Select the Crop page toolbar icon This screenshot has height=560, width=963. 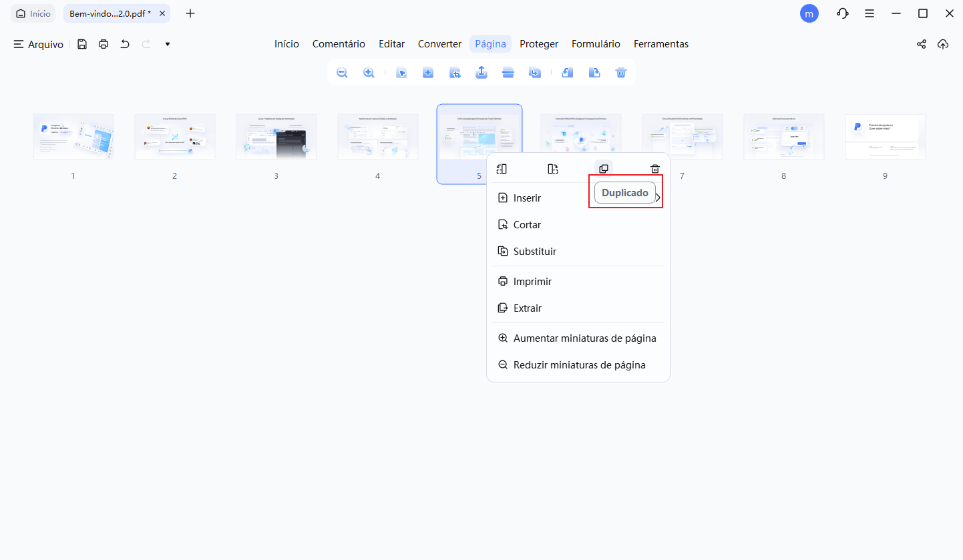pyautogui.click(x=455, y=72)
